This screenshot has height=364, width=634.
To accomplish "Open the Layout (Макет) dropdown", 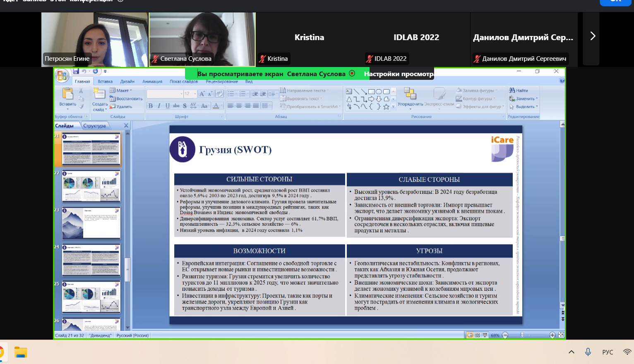I will (x=121, y=90).
